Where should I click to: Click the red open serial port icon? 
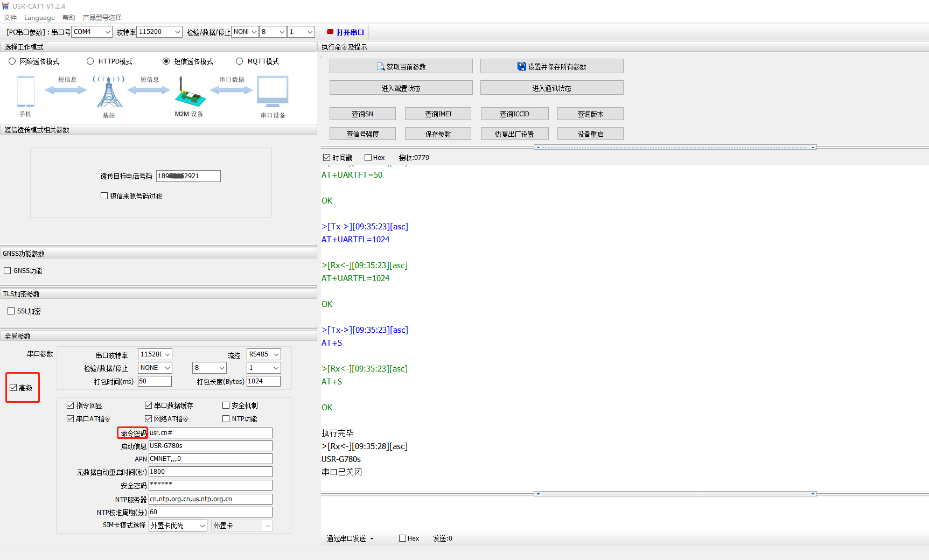[330, 32]
